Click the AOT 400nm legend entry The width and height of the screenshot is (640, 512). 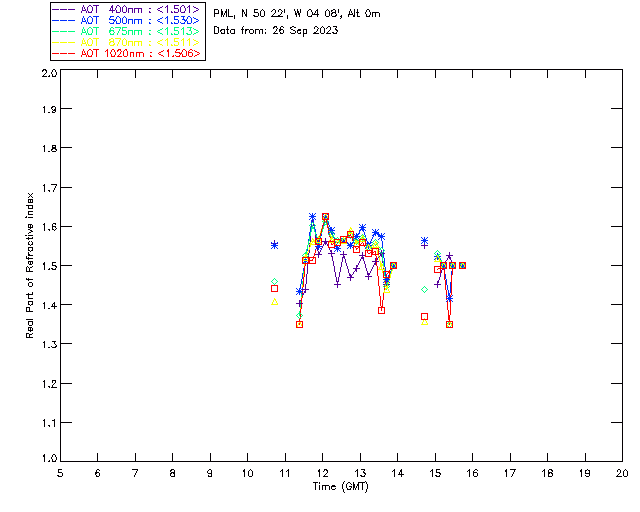pyautogui.click(x=127, y=9)
